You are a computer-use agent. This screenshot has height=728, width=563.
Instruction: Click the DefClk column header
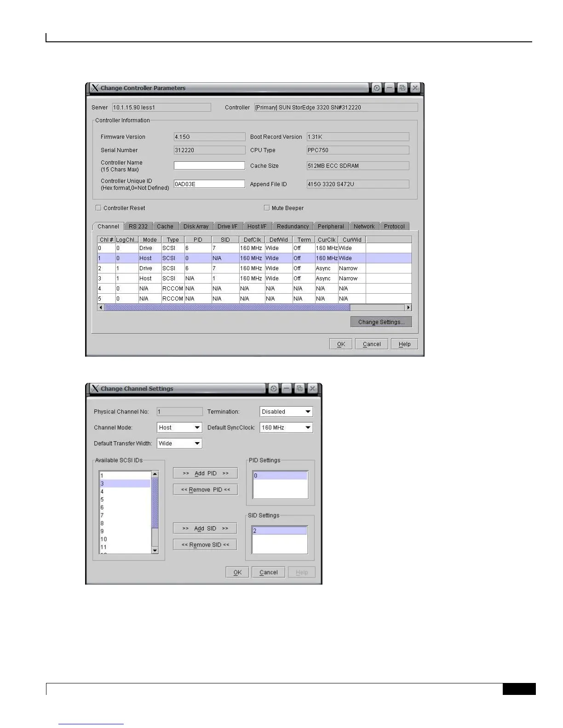pyautogui.click(x=252, y=239)
